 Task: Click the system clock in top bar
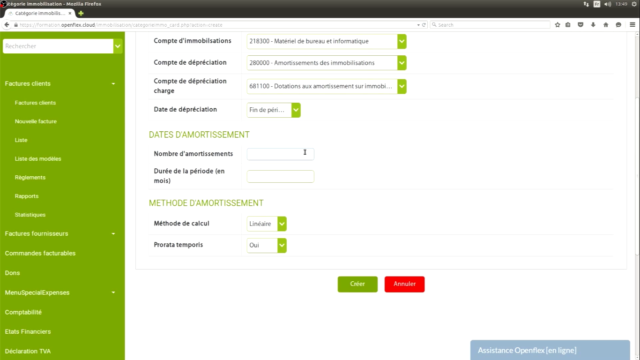pyautogui.click(x=621, y=4)
